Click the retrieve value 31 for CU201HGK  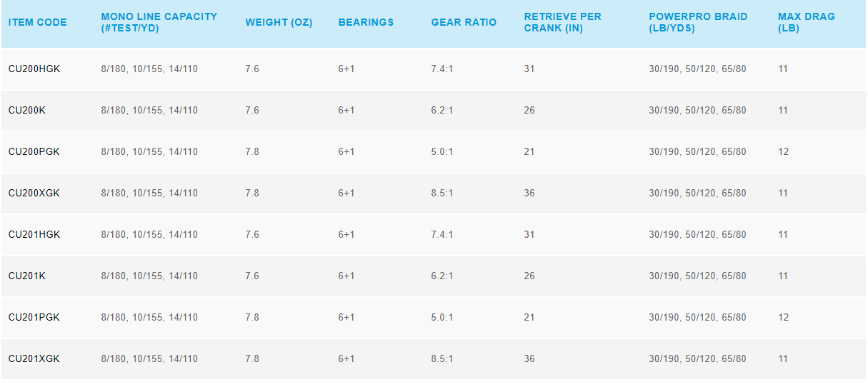(529, 235)
